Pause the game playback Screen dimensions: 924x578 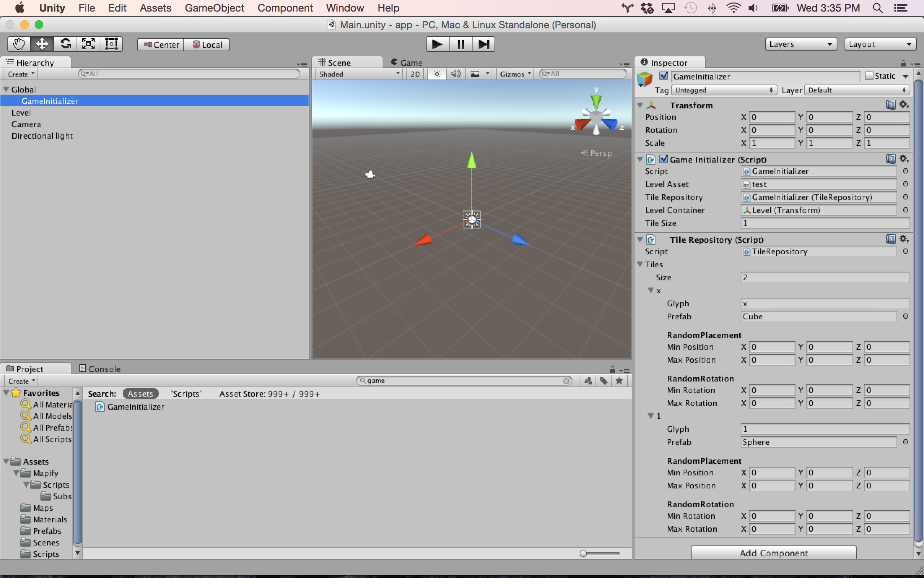(461, 44)
